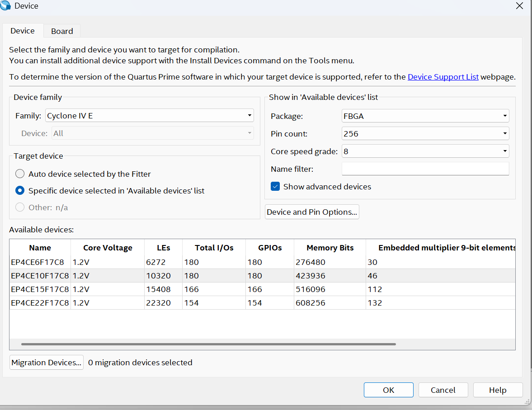Open the Device Support List link
Viewport: 532px width, 410px height.
(x=443, y=77)
